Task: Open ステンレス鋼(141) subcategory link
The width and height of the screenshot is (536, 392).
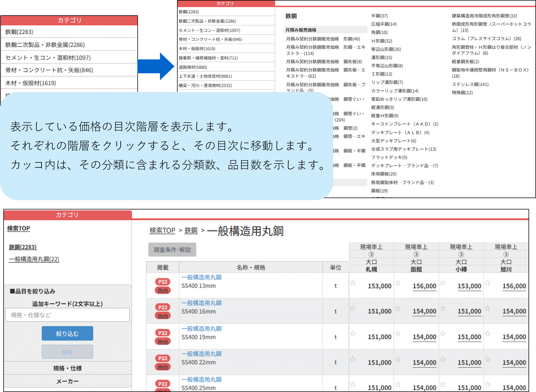Action: (x=470, y=84)
